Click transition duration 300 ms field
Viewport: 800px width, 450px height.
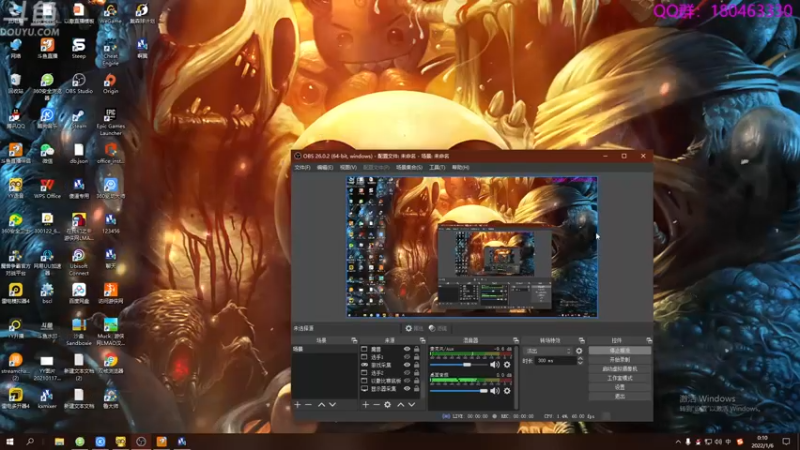(555, 361)
